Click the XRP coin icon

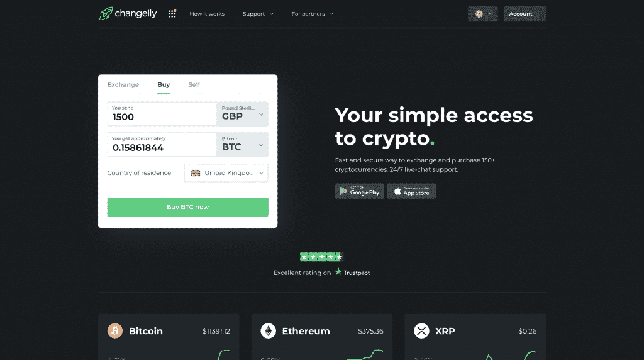point(421,331)
